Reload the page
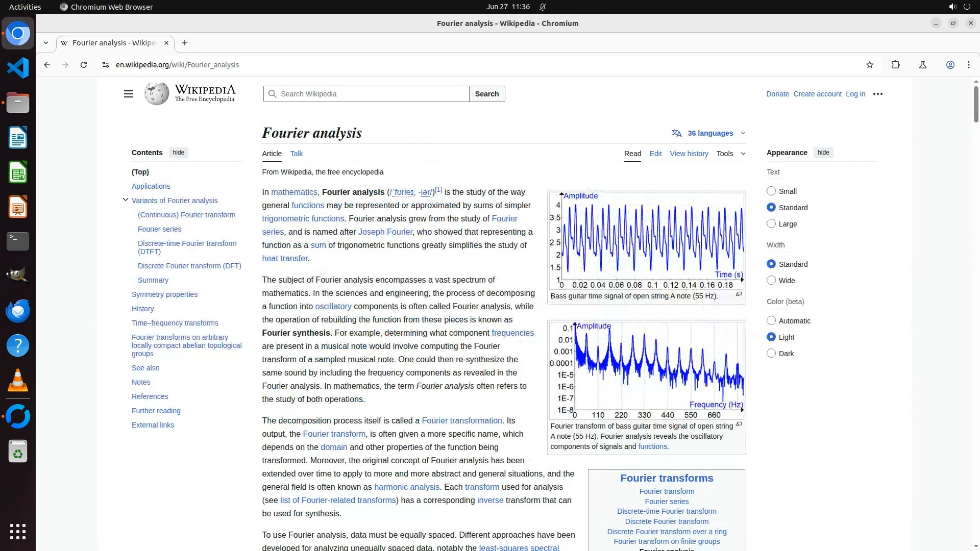The image size is (980, 551). (x=84, y=65)
